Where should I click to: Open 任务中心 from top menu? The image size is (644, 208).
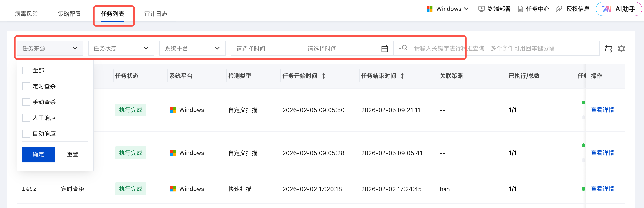coord(534,9)
